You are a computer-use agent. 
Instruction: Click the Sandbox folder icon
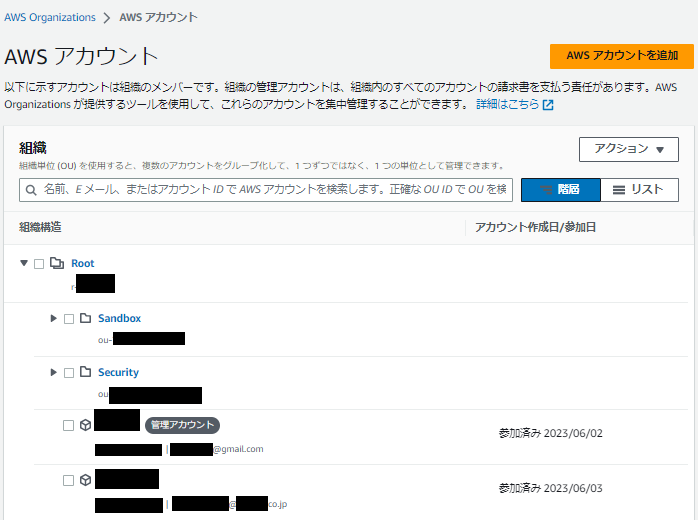coord(85,318)
